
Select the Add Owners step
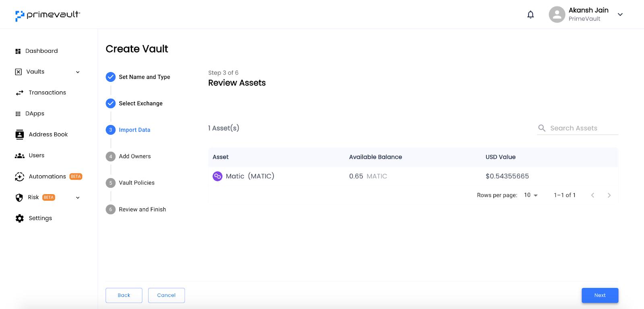click(x=128, y=156)
